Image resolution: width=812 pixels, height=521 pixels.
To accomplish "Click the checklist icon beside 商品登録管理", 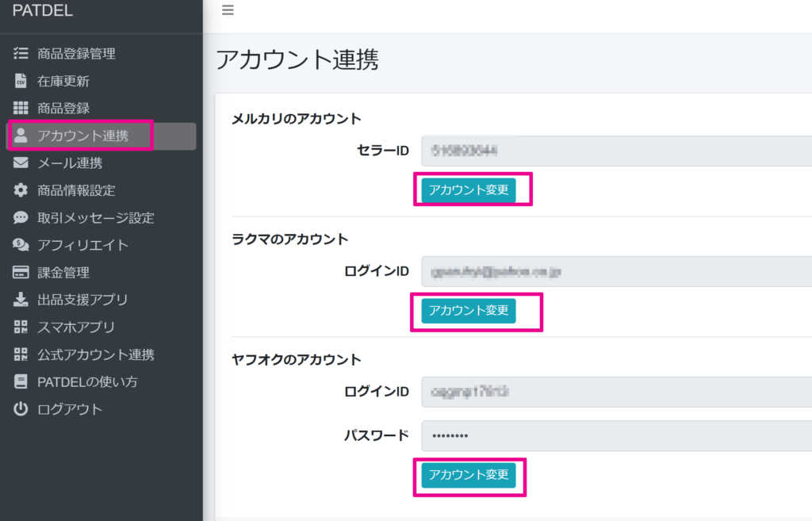I will [21, 54].
